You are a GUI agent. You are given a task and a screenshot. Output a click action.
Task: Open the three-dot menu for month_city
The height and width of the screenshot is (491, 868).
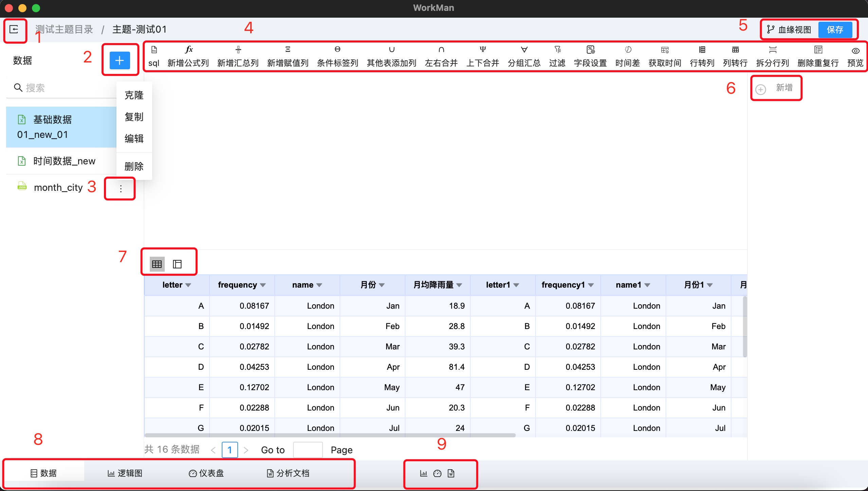click(x=121, y=189)
